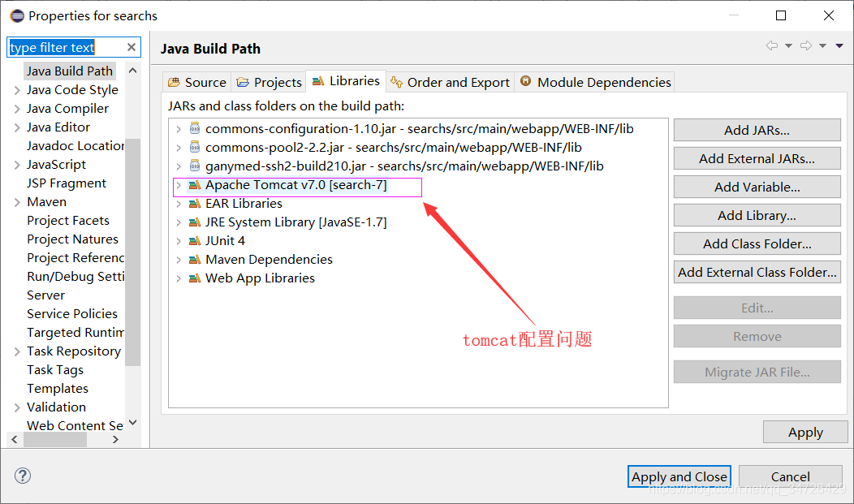Click the Add External JARs button
The height and width of the screenshot is (504, 854).
[x=757, y=157]
